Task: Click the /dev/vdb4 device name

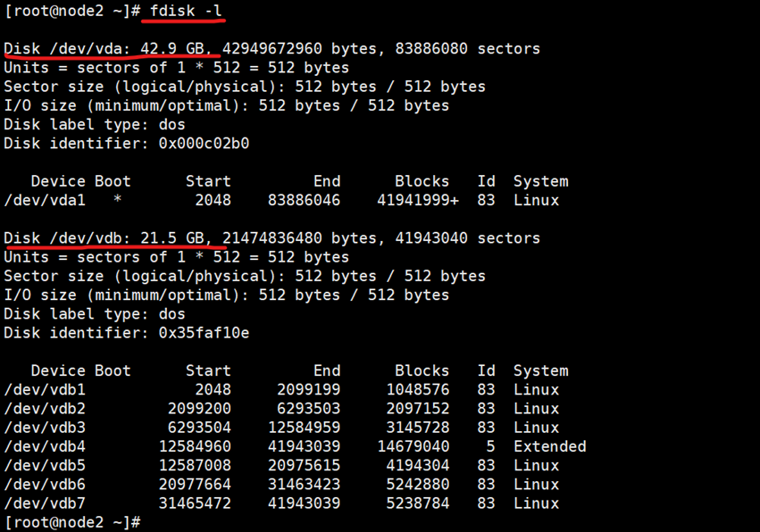Action: [x=45, y=446]
